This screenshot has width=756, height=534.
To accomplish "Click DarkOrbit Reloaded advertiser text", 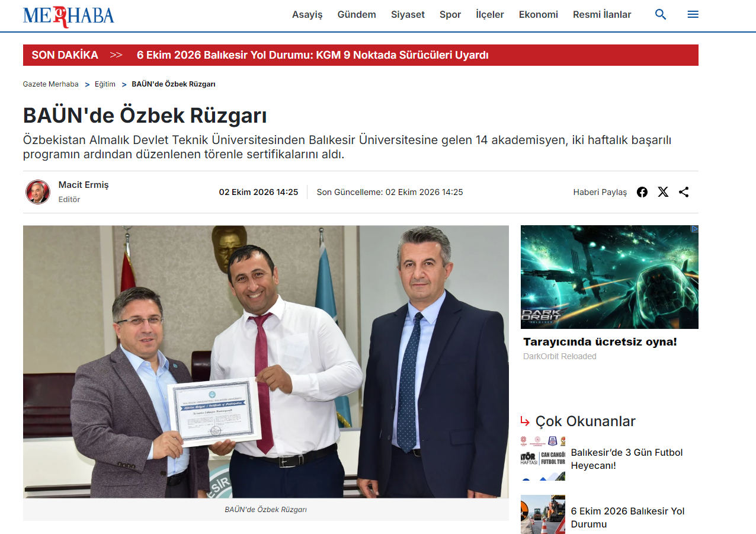I will 560,356.
